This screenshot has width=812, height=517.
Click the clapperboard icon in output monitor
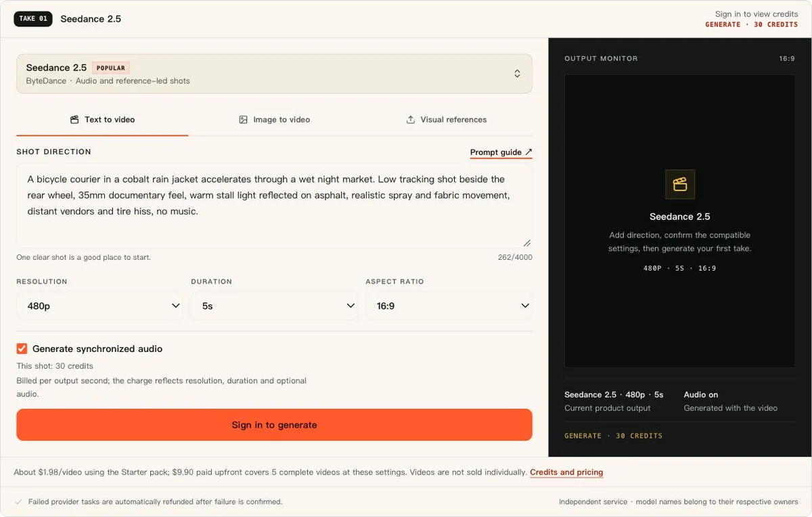click(680, 184)
